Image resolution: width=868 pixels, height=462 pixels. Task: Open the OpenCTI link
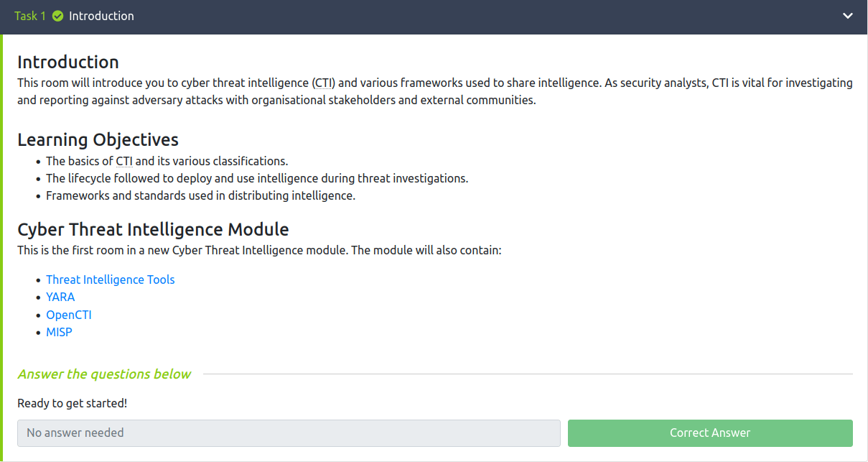point(69,315)
